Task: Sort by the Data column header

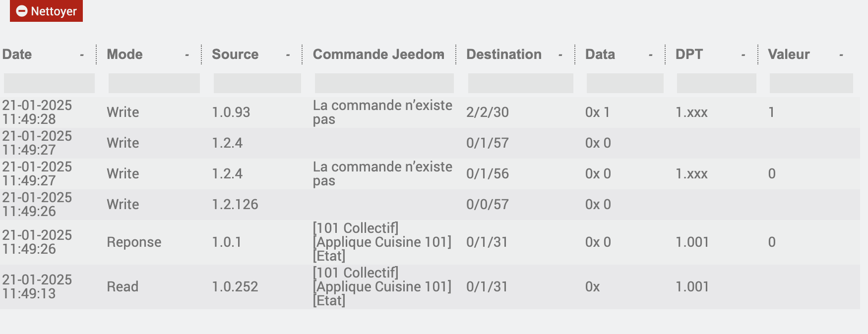Action: [x=600, y=55]
